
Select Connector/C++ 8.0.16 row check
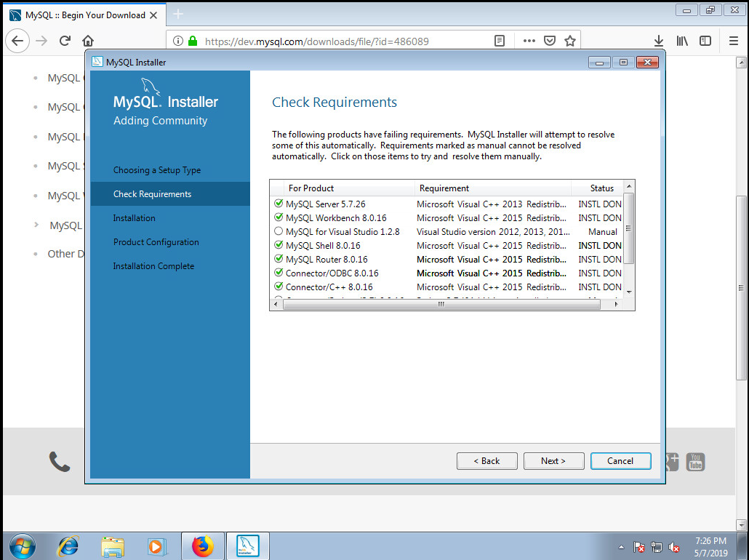pyautogui.click(x=279, y=287)
